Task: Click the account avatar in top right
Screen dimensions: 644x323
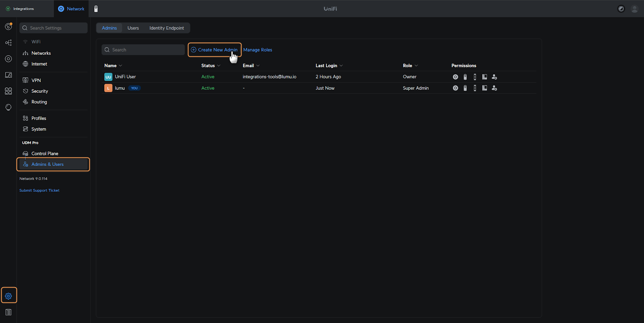Action: point(634,9)
